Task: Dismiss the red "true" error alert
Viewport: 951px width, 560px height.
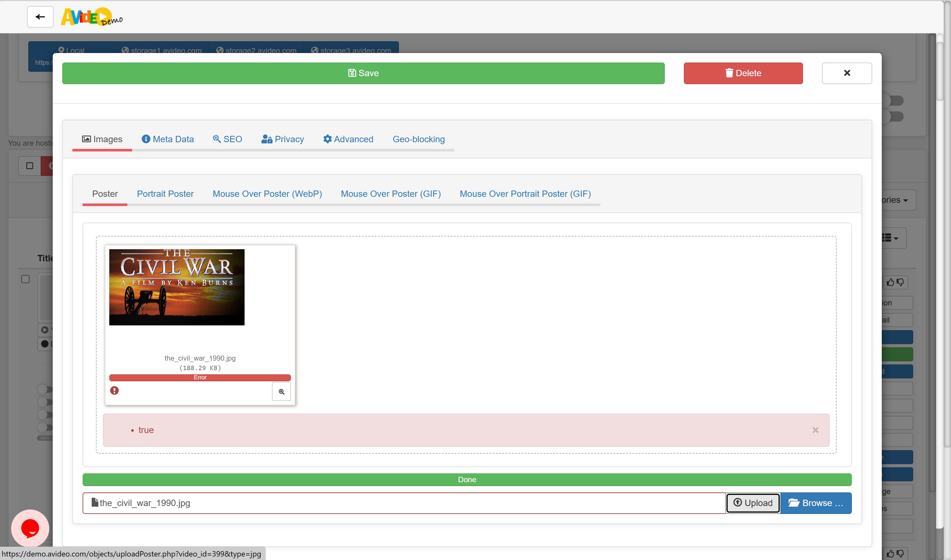Action: (x=816, y=430)
